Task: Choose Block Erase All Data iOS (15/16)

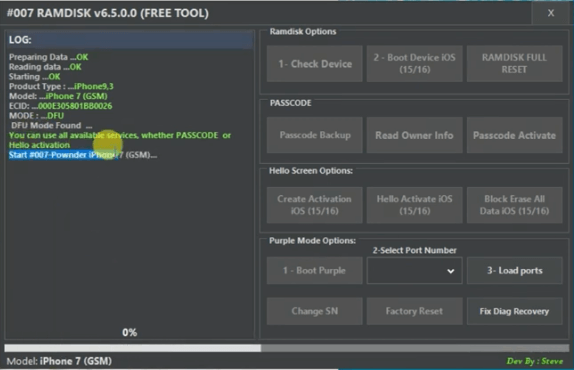Action: 514,205
